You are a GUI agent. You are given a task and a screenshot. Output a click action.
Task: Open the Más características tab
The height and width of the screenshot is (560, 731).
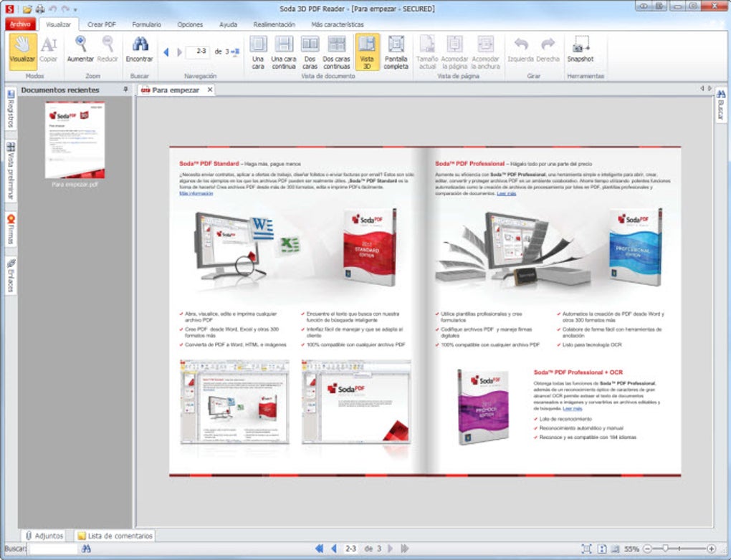pyautogui.click(x=338, y=24)
